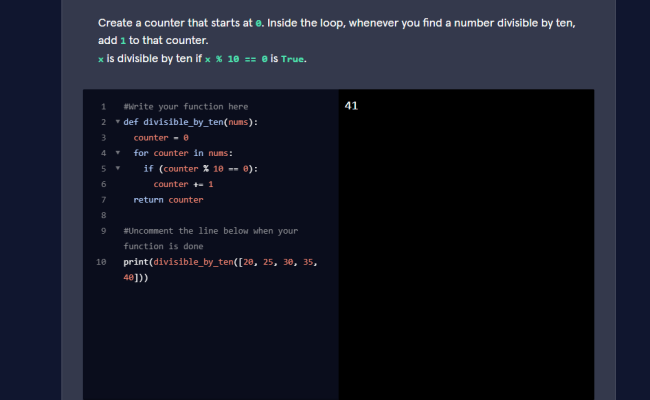Click line number 3 in gutter

coord(104,138)
